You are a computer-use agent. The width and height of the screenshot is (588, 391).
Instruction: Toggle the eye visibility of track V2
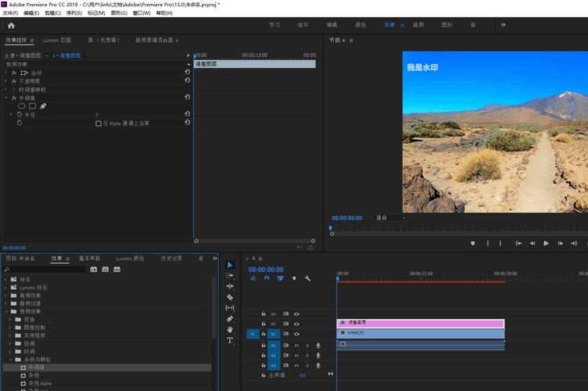297,324
